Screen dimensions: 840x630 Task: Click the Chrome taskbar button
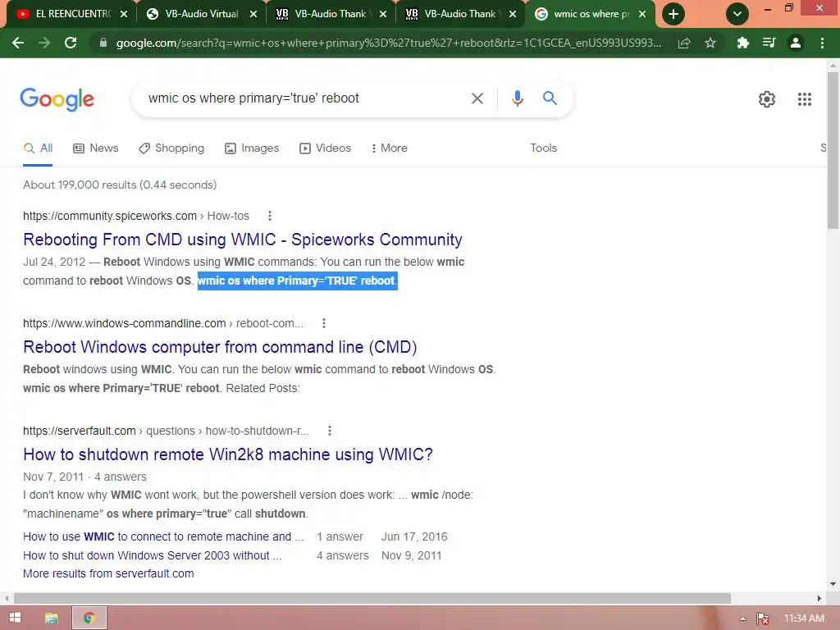pyautogui.click(x=89, y=619)
